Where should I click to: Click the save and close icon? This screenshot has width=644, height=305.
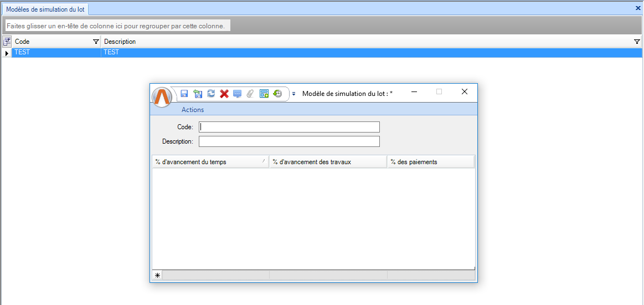coord(198,94)
